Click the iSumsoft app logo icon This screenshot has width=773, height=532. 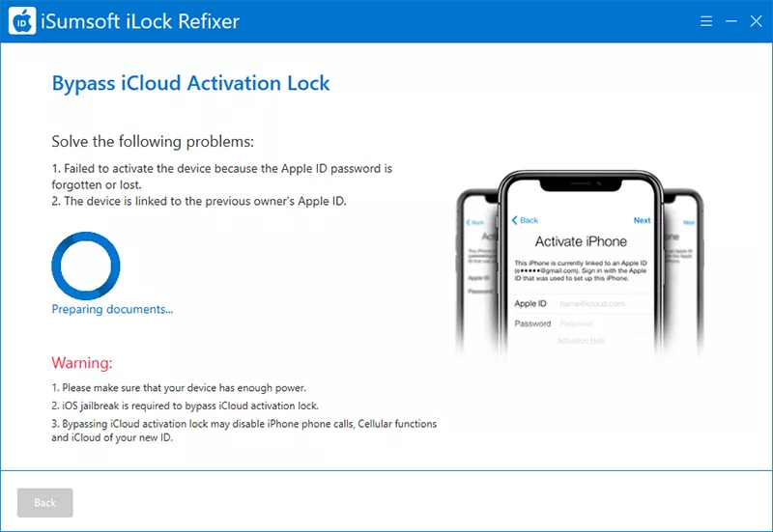(x=22, y=21)
